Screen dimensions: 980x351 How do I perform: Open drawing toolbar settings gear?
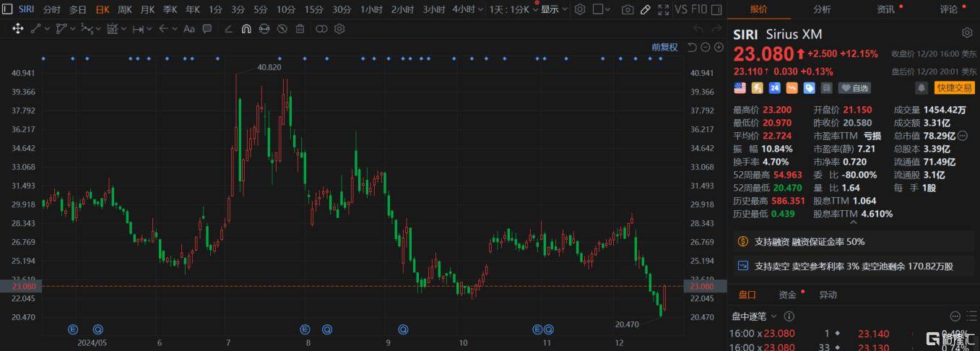coord(339,29)
